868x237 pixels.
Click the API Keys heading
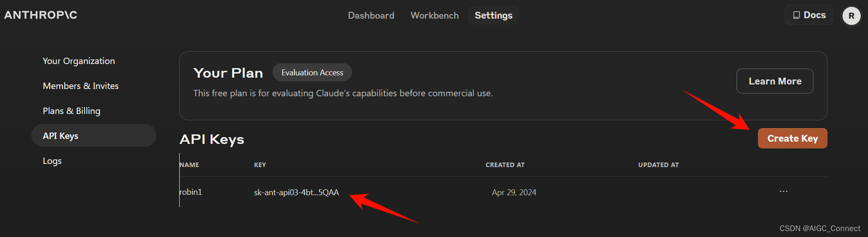point(212,139)
